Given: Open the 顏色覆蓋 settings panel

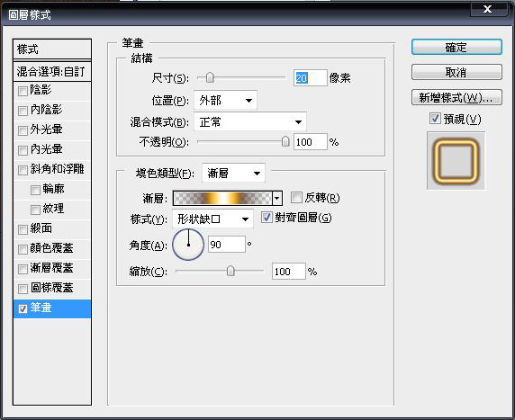Looking at the screenshot, I should click(x=51, y=248).
